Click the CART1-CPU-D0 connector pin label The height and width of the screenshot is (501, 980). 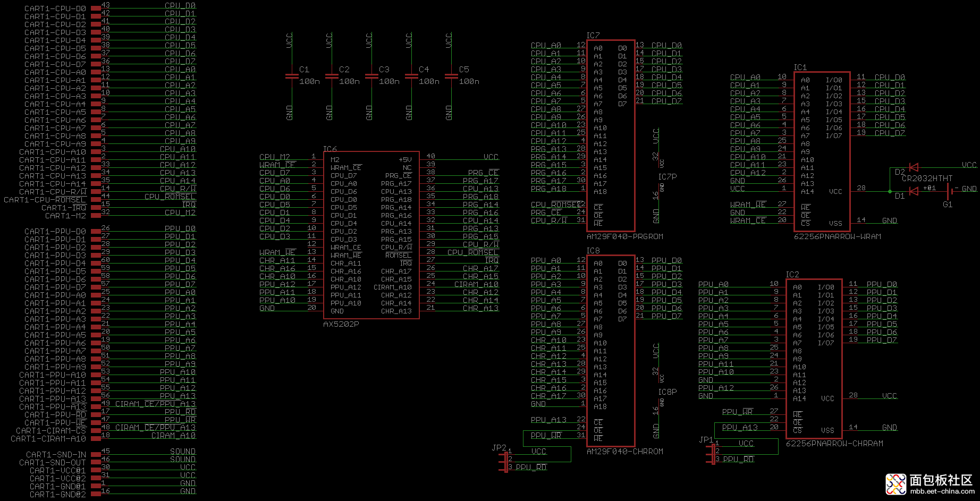(55, 9)
